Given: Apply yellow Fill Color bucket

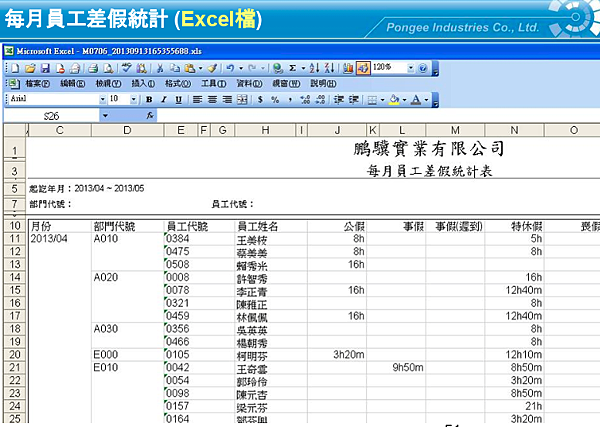Looking at the screenshot, I should [394, 100].
